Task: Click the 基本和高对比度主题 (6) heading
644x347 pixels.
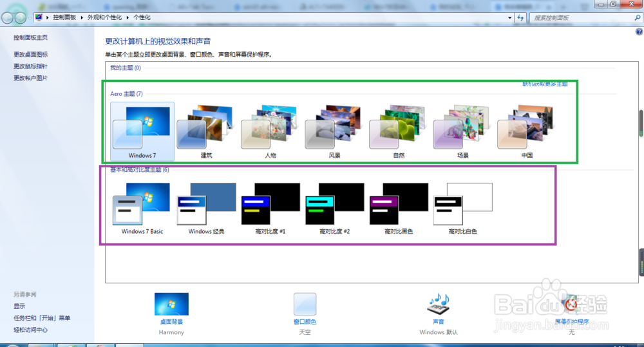Action: 140,169
